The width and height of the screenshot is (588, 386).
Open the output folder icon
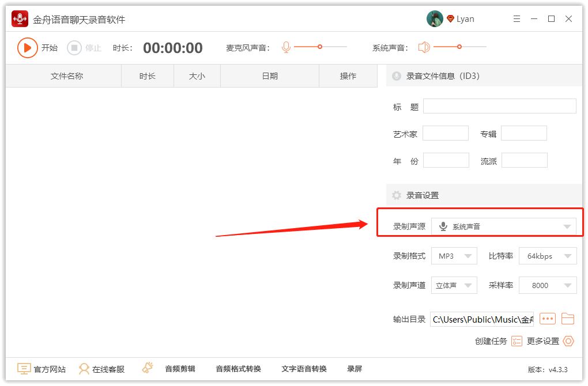568,319
